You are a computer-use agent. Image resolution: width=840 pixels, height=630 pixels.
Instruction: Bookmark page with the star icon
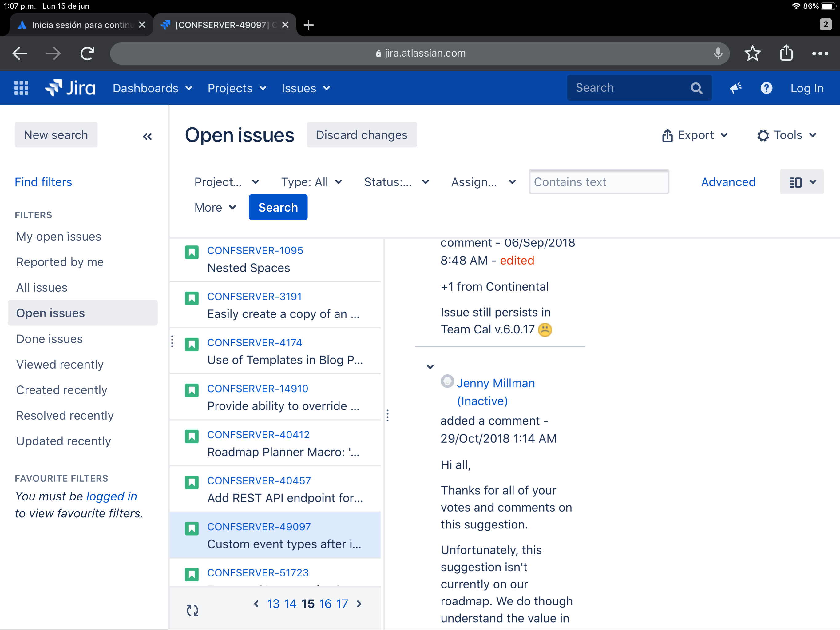pos(752,53)
